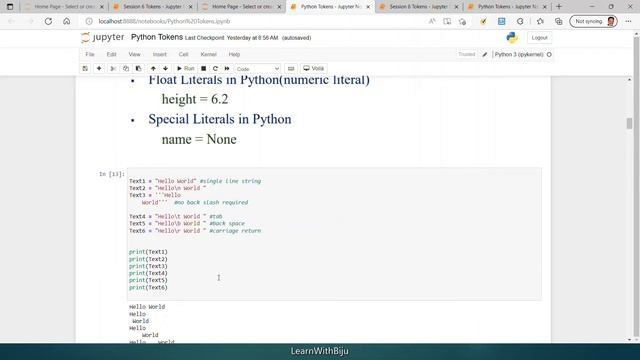The width and height of the screenshot is (640, 360).
Task: Run the selected cell with Run button
Action: point(186,69)
